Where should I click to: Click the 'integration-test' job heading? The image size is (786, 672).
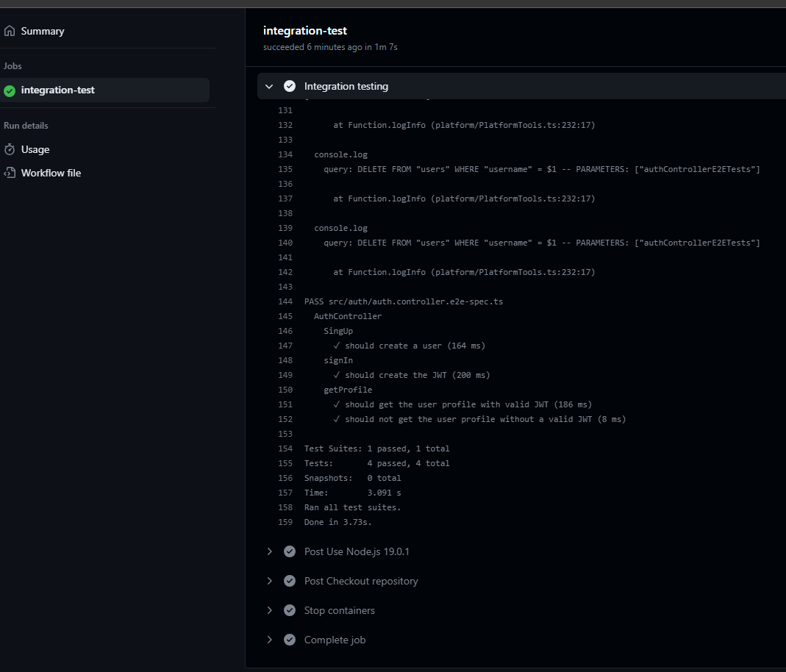click(x=305, y=31)
